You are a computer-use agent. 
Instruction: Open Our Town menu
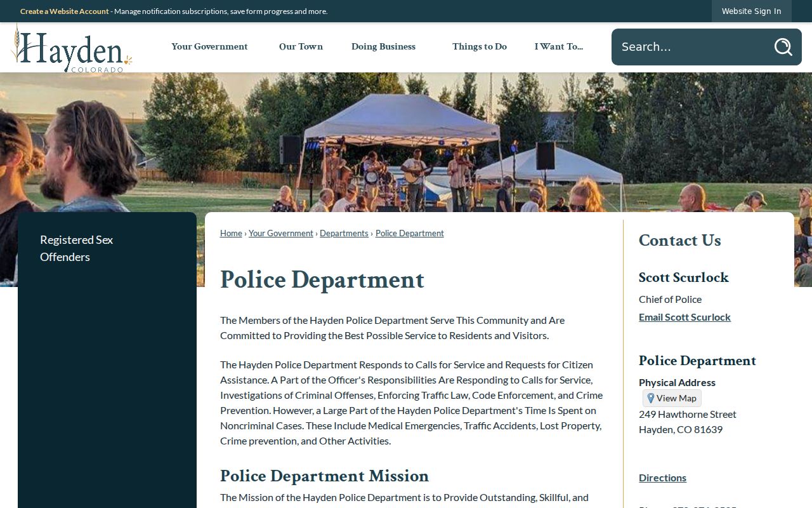tap(301, 46)
